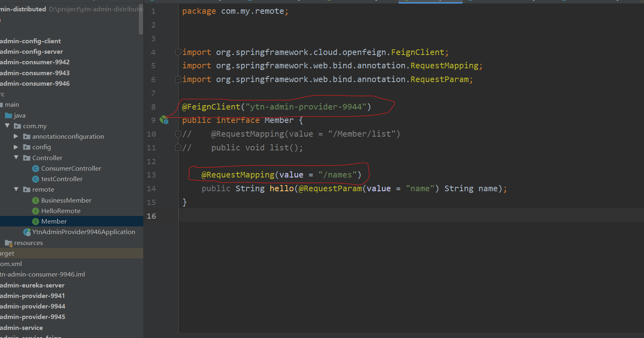Image resolution: width=644 pixels, height=338 pixels.
Task: Collapse the remote package arrow
Action: [16, 189]
